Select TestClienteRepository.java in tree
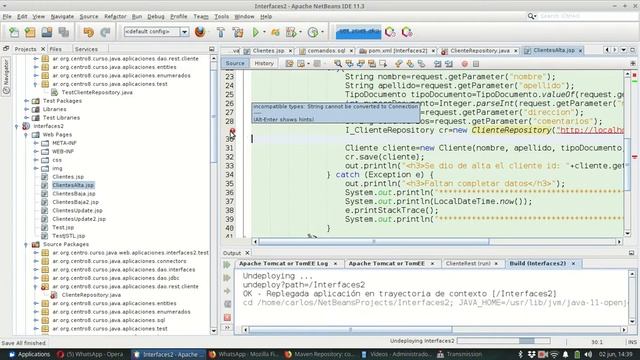 point(97,92)
